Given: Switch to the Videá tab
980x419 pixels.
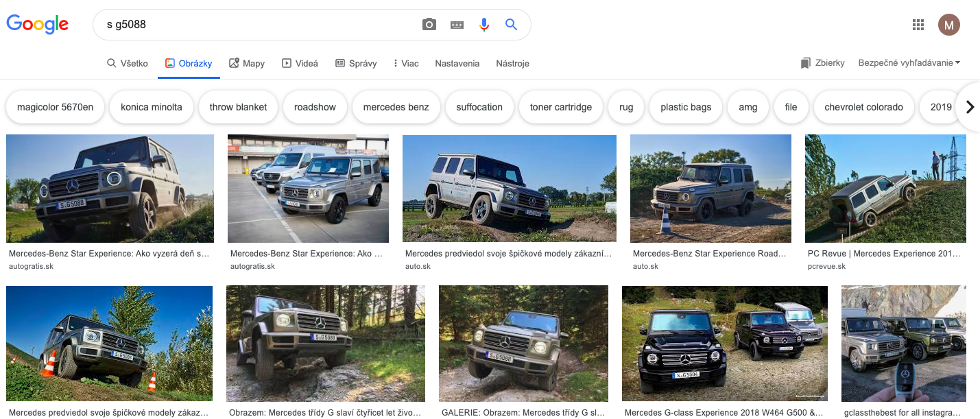Looking at the screenshot, I should pyautogui.click(x=300, y=63).
